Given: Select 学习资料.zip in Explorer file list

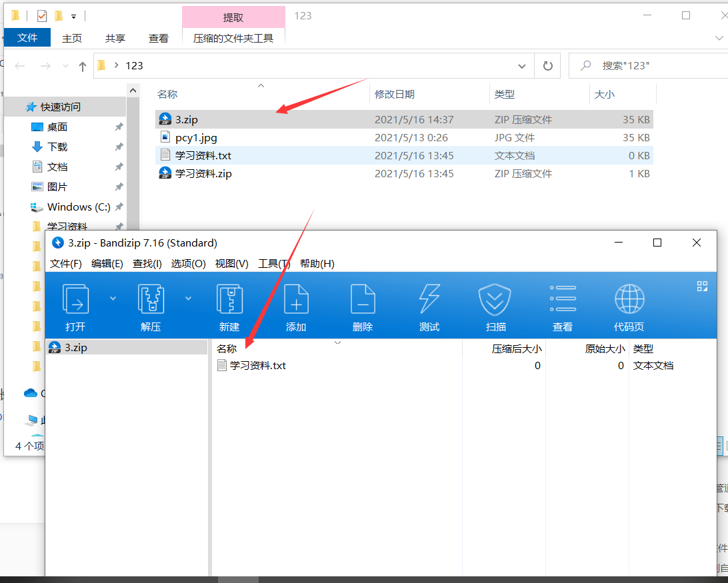Looking at the screenshot, I should coord(404,174).
